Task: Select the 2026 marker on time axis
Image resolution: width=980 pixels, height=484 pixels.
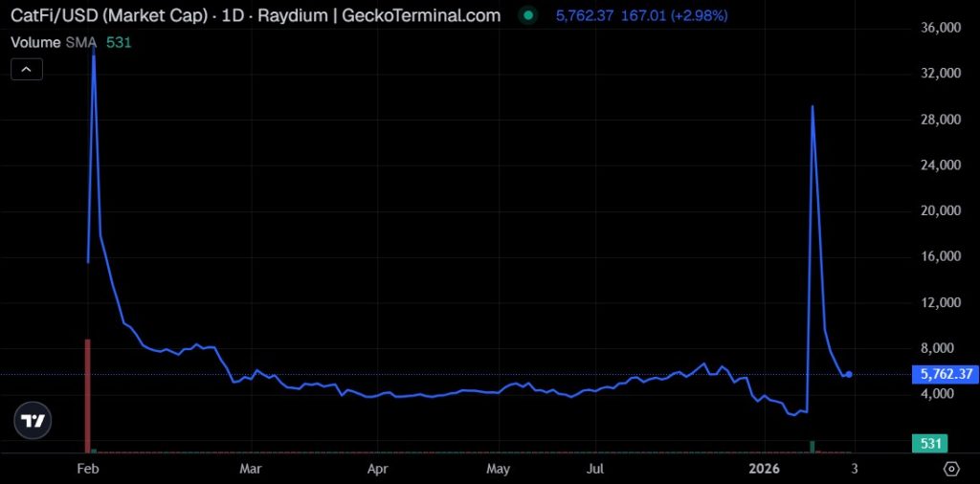Action: click(765, 469)
